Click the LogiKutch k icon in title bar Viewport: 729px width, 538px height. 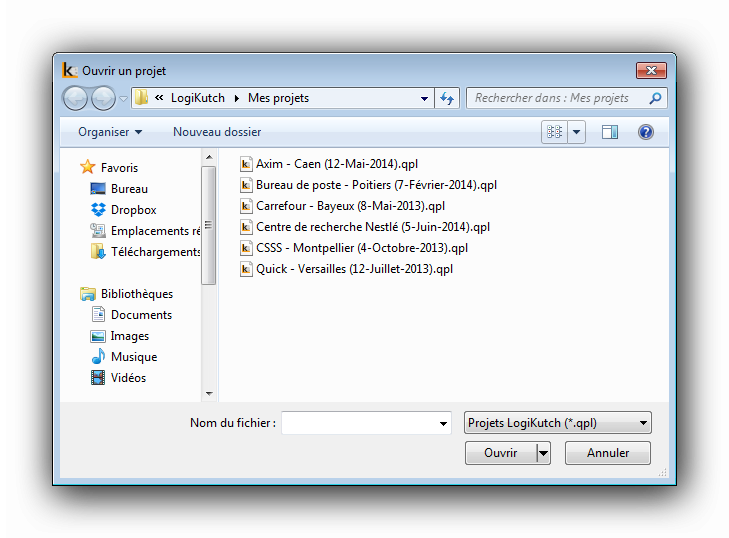[x=69, y=70]
